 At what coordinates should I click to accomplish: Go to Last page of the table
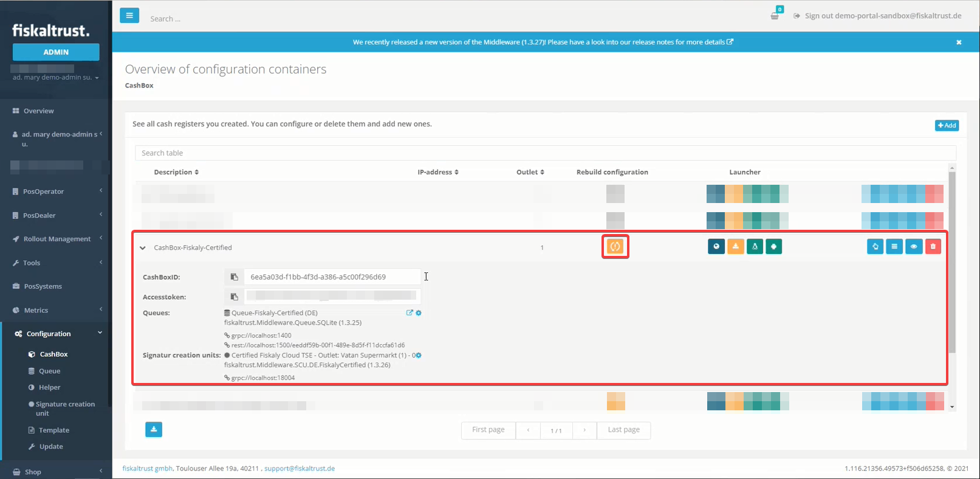(x=623, y=430)
